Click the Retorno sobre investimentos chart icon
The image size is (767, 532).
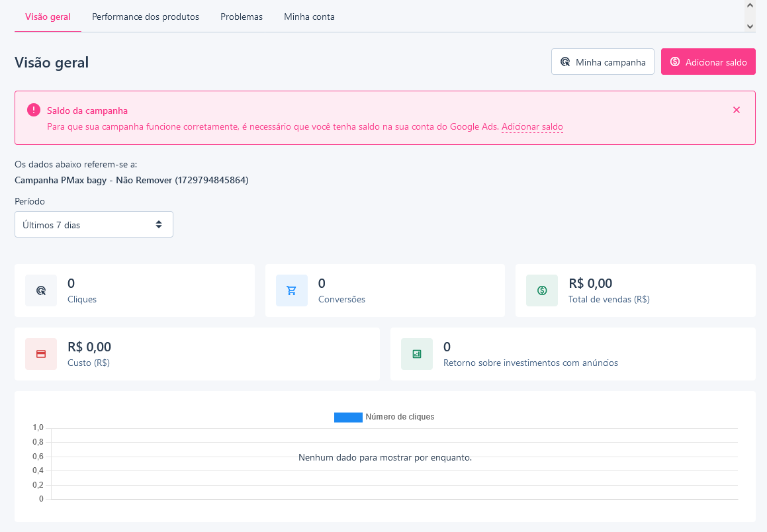point(417,354)
